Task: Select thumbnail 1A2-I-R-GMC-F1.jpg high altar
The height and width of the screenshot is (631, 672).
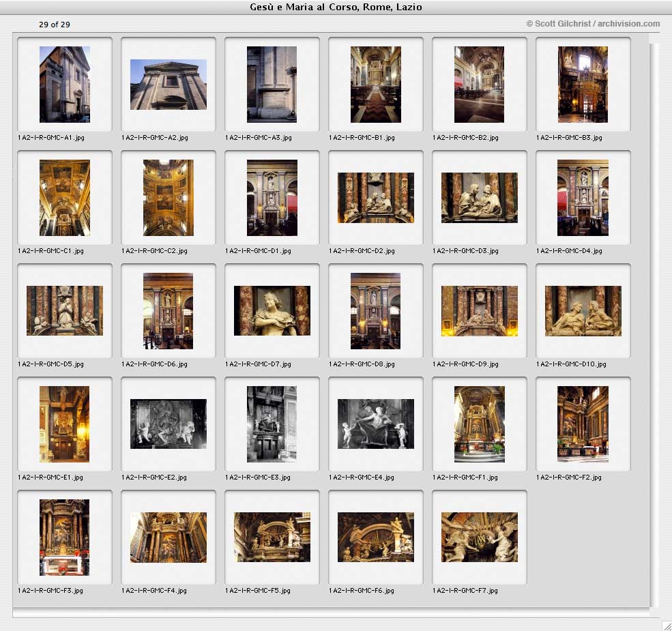Action: tap(480, 424)
